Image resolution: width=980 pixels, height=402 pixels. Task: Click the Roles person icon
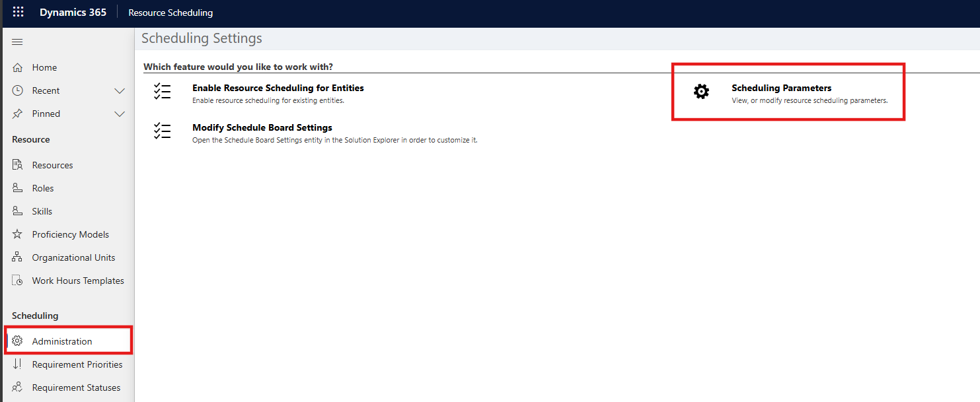(18, 188)
